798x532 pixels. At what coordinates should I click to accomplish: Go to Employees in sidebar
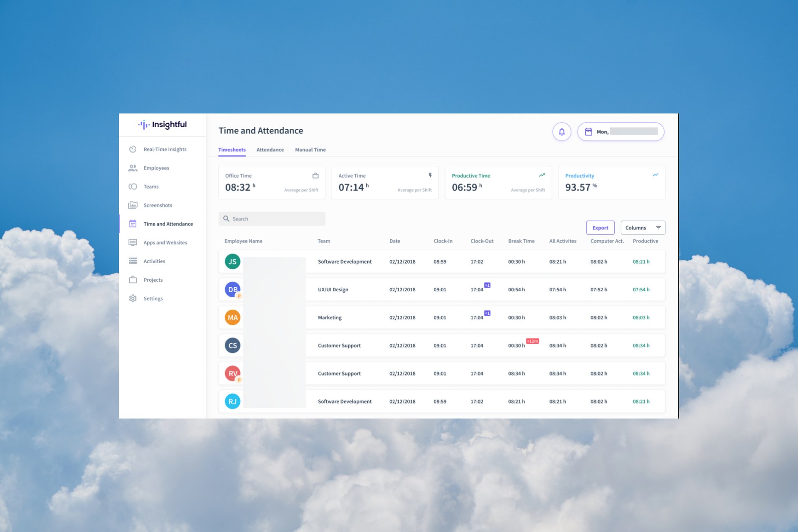pos(156,168)
